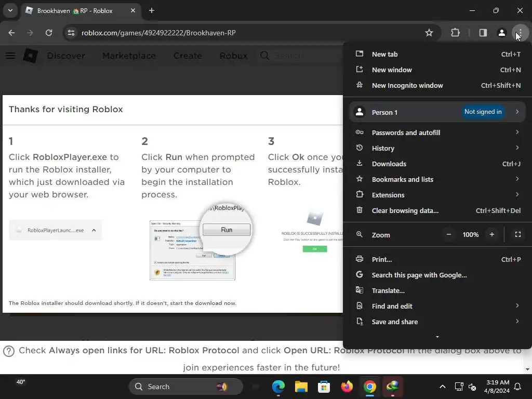
Task: Open Firefox from taskbar
Action: pyautogui.click(x=347, y=387)
